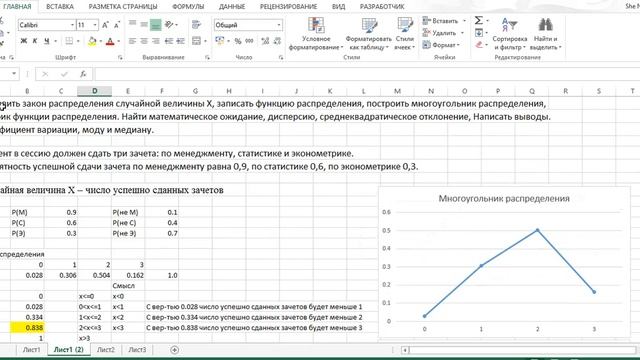Click Формат cells button

click(x=440, y=45)
